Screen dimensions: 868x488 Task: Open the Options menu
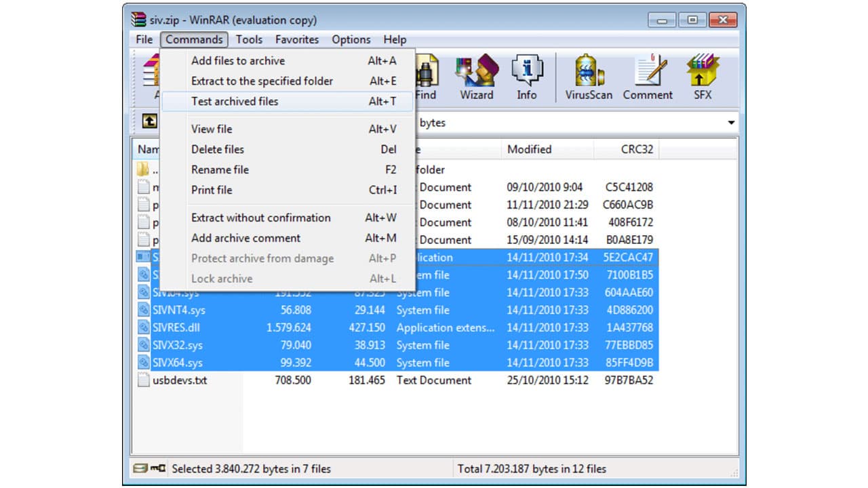point(351,39)
